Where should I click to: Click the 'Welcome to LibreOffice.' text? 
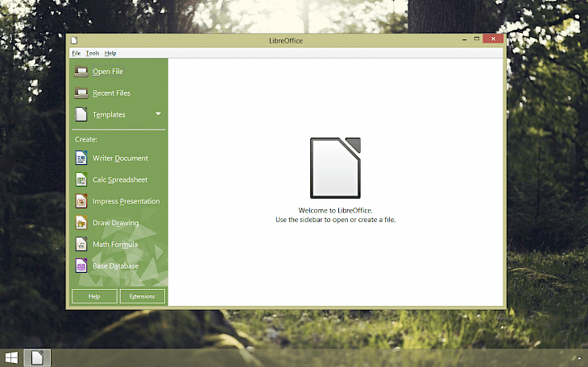pos(335,210)
